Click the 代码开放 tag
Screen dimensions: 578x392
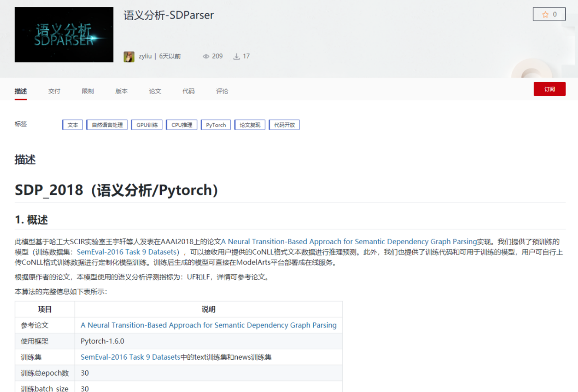tap(284, 125)
